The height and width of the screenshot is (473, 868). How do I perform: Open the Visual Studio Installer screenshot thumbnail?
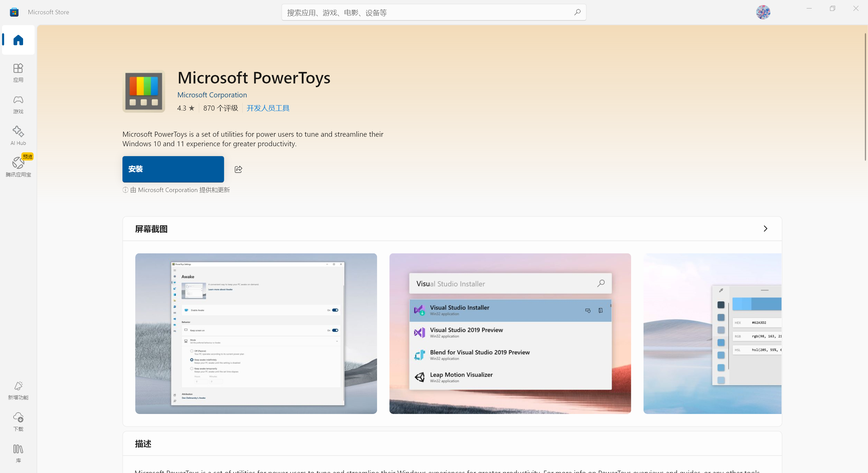point(510,333)
